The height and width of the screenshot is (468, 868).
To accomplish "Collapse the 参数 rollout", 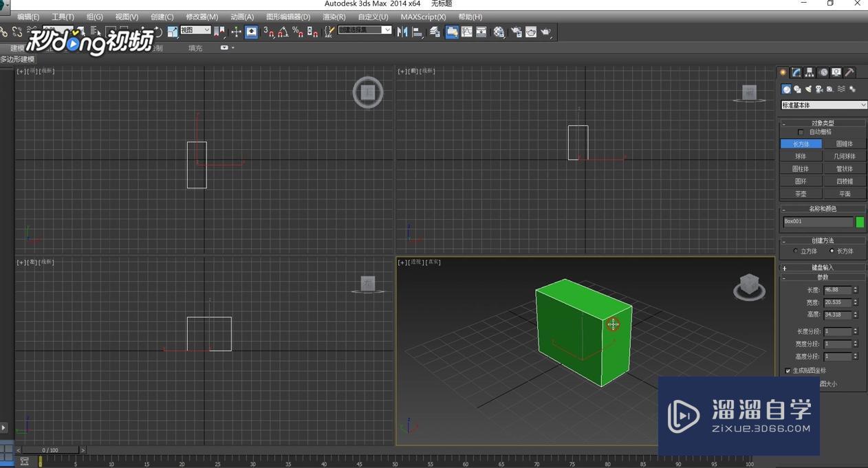I will [x=823, y=277].
